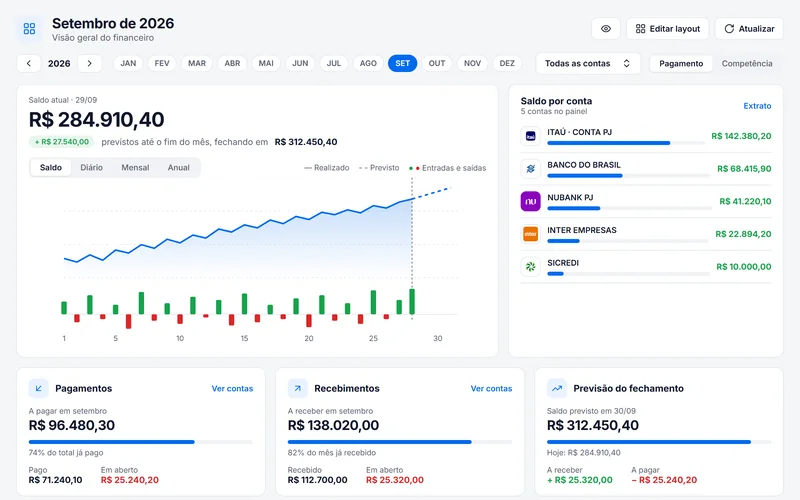Select the OUT month pill
This screenshot has height=500, width=800.
coord(437,63)
